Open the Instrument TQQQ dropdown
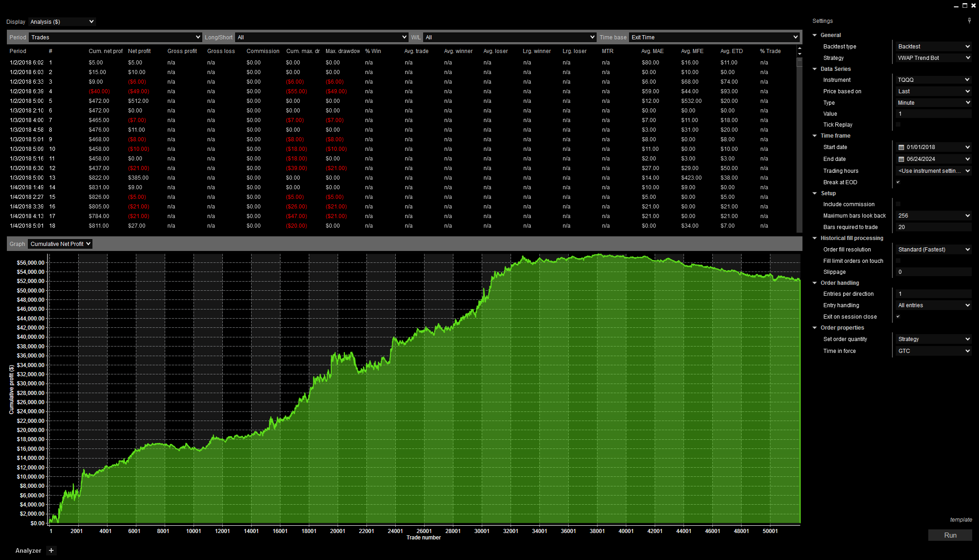 click(x=933, y=80)
